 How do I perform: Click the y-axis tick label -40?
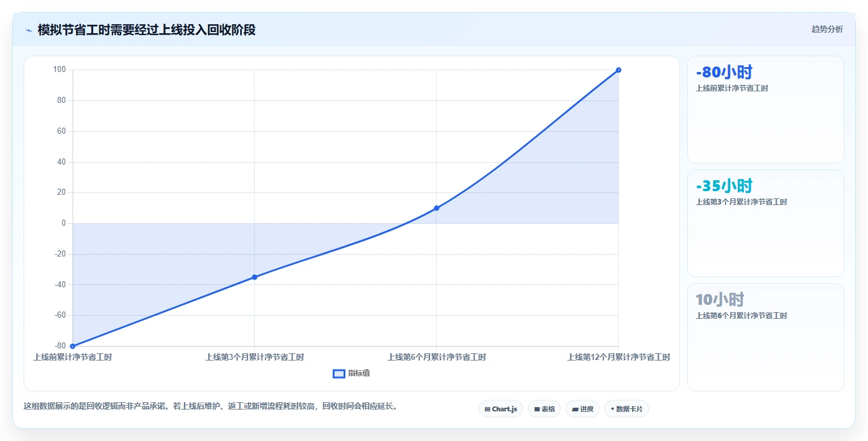coord(60,285)
